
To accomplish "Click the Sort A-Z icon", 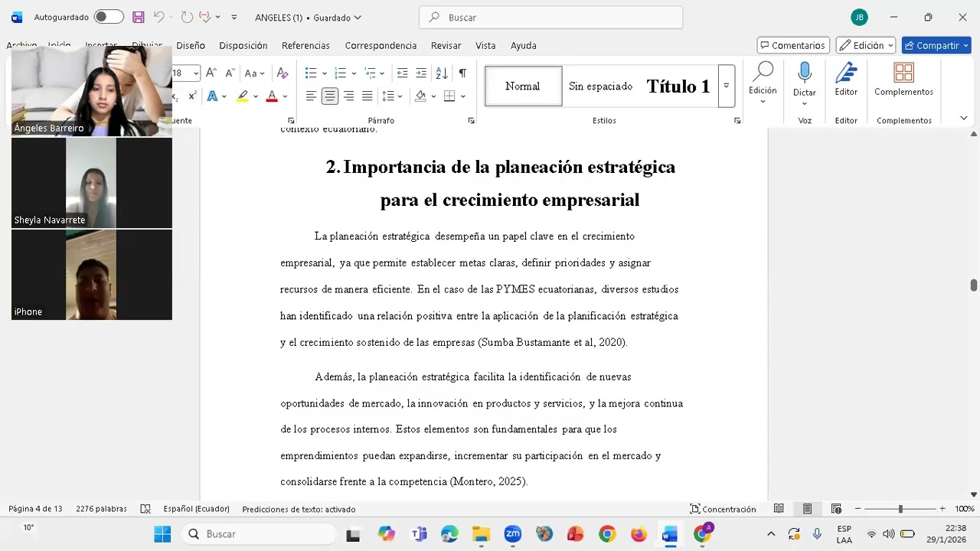I will pyautogui.click(x=442, y=73).
